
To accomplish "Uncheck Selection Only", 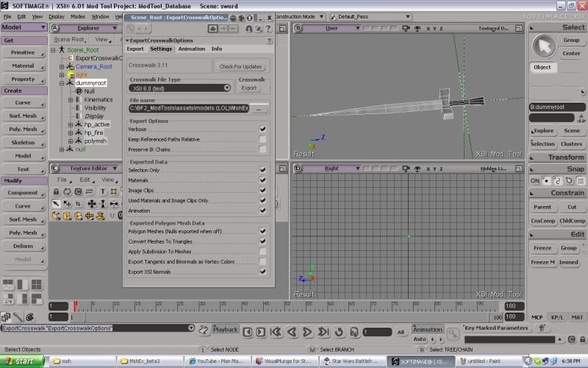I will 262,170.
